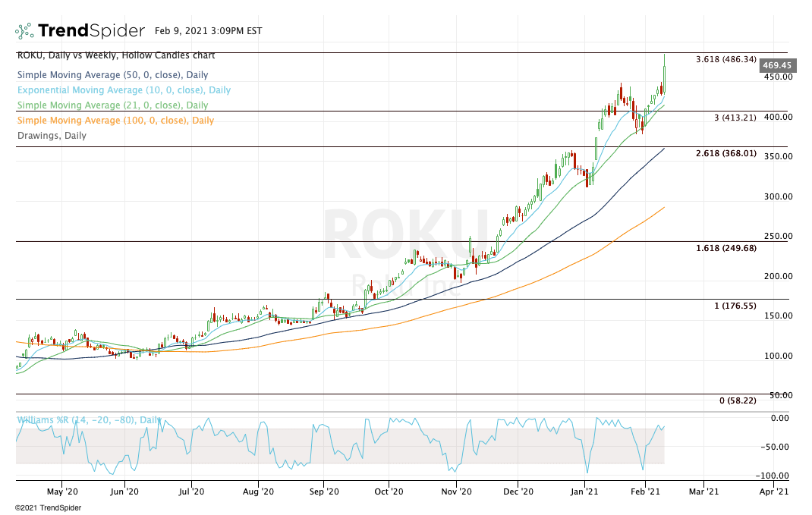This screenshot has width=812, height=515.
Task: Click the Jan '21 date axis label
Action: [584, 491]
